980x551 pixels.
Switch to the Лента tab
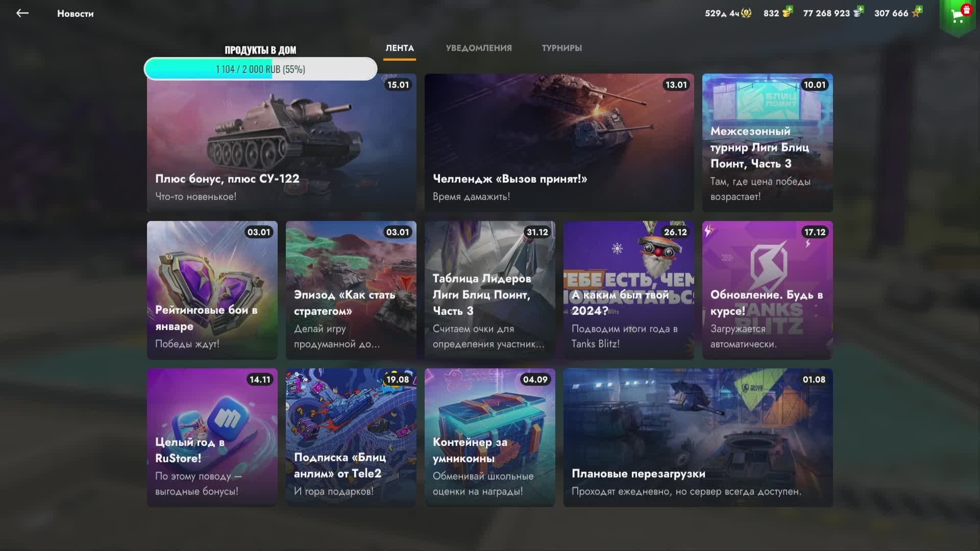[400, 48]
